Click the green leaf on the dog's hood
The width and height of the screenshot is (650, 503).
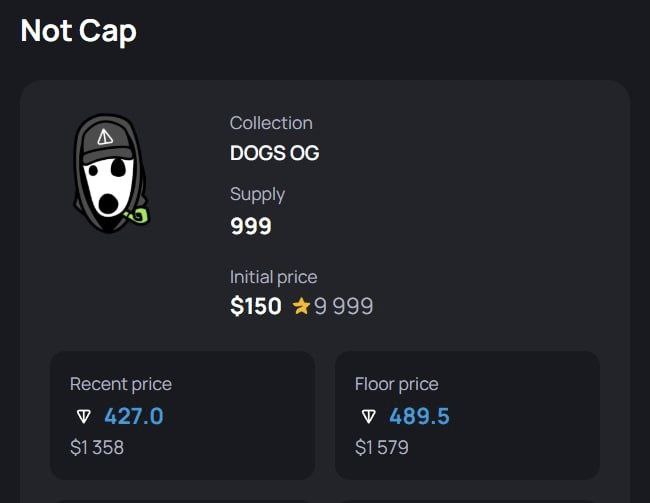tap(138, 216)
